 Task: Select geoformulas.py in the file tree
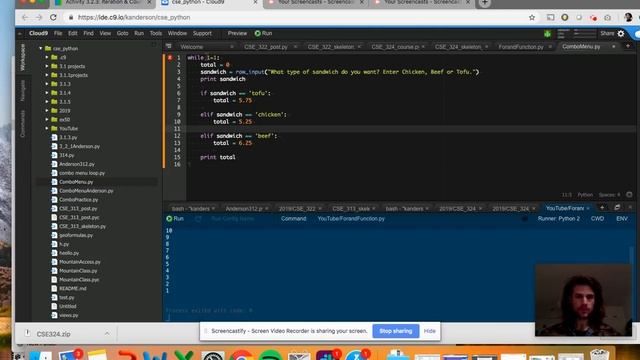pos(76,236)
